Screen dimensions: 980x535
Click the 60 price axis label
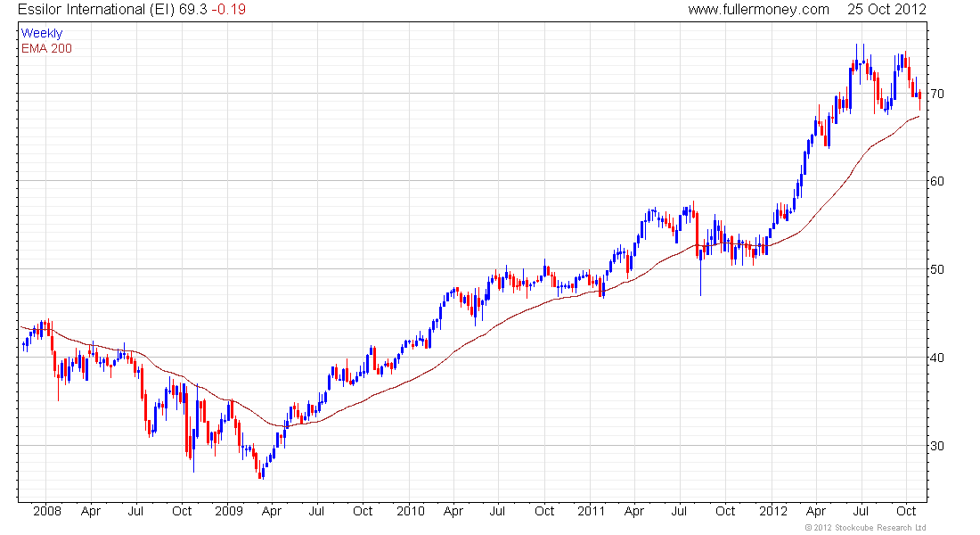[937, 182]
